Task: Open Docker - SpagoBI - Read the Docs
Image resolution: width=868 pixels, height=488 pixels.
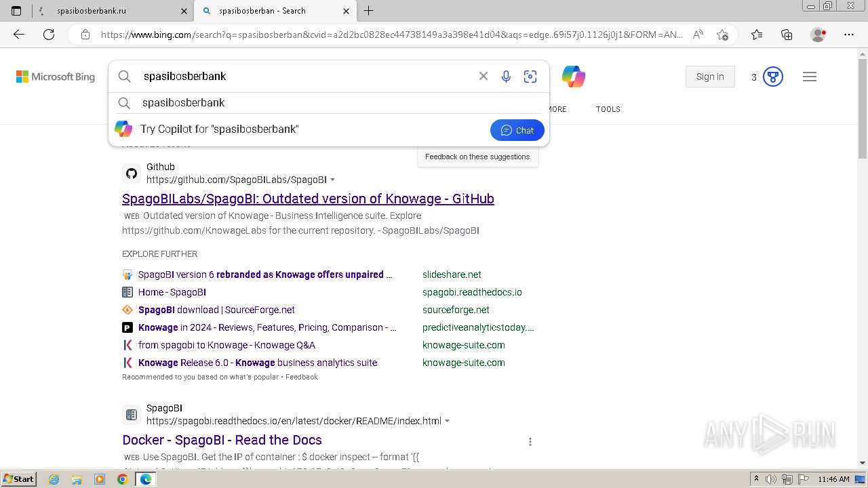Action: (222, 440)
